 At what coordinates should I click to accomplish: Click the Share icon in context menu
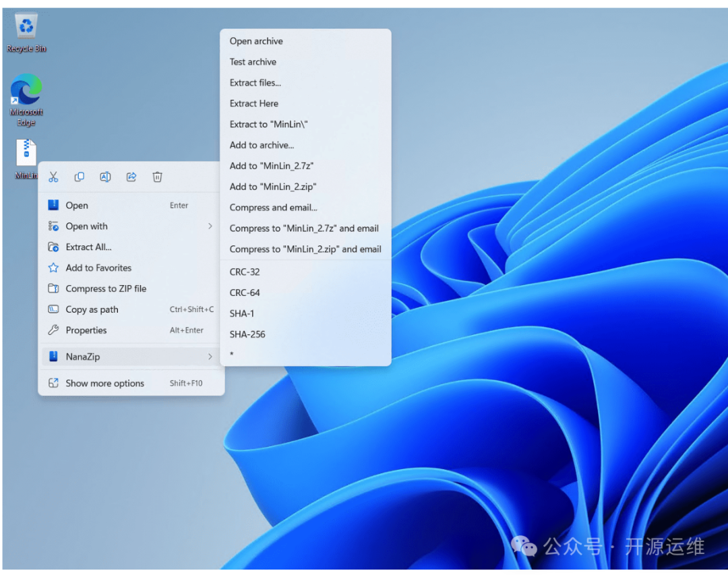pyautogui.click(x=131, y=177)
